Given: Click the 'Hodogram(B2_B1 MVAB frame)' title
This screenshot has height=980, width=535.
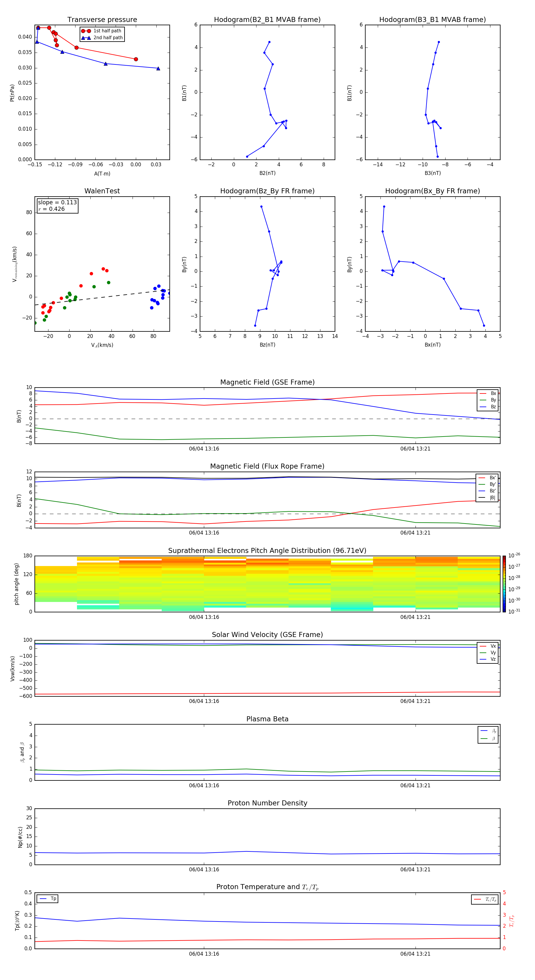Looking at the screenshot, I should click(x=267, y=20).
